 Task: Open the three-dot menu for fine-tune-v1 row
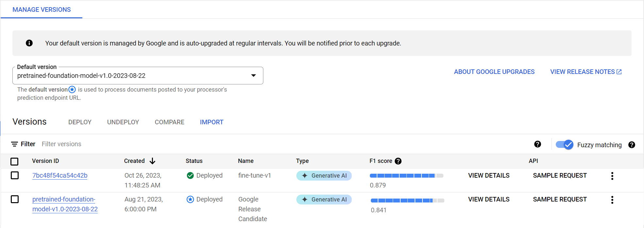click(612, 176)
